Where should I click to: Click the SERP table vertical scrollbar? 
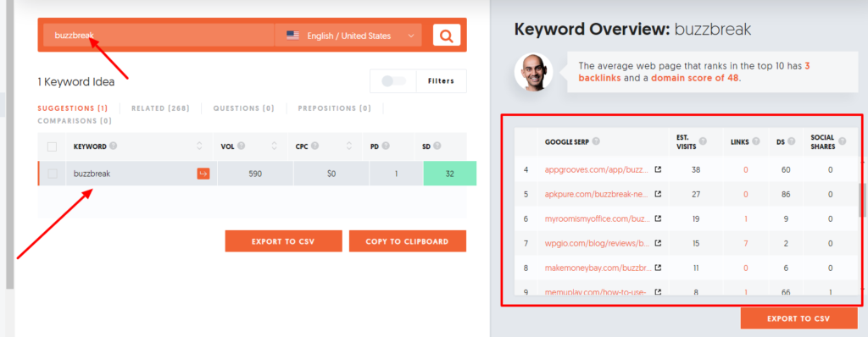(861, 201)
